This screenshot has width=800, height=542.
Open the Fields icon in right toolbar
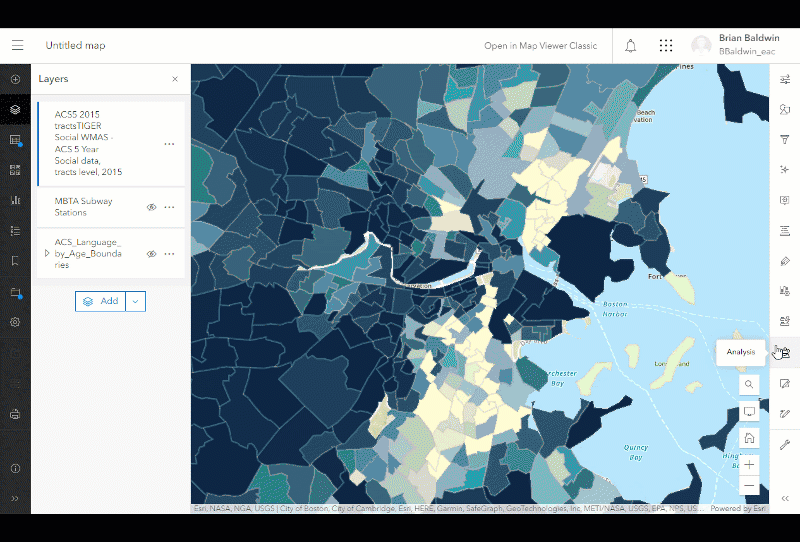pyautogui.click(x=785, y=231)
